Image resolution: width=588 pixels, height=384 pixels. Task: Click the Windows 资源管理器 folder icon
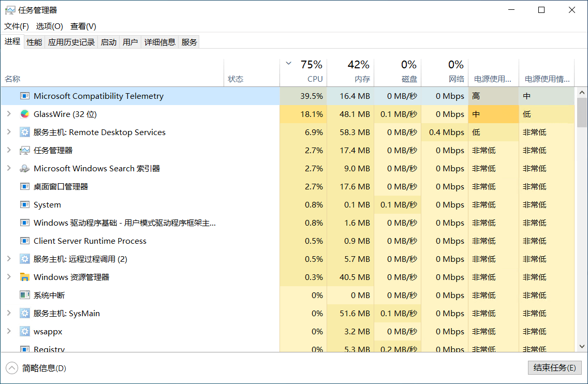click(x=25, y=277)
